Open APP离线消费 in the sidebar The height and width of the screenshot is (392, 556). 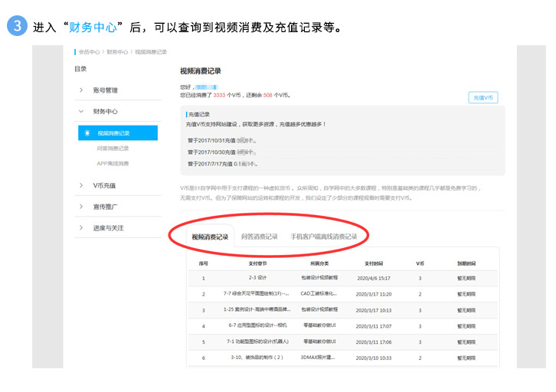(113, 163)
